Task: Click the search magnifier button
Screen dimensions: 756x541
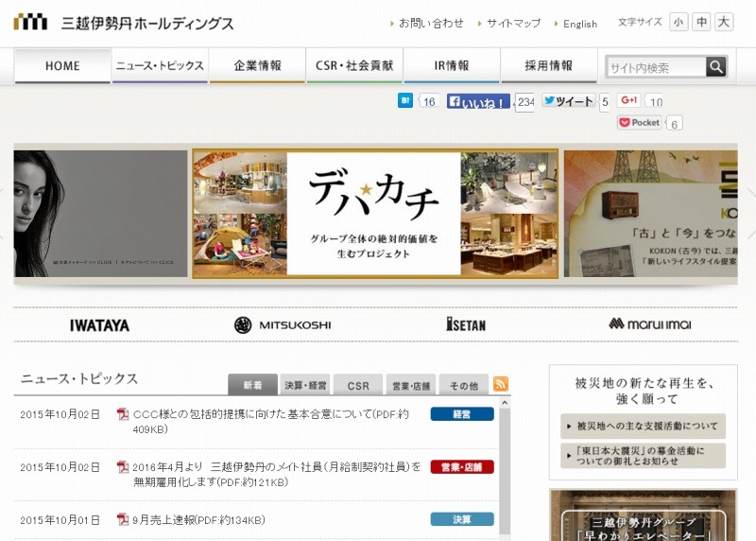Action: [x=716, y=66]
